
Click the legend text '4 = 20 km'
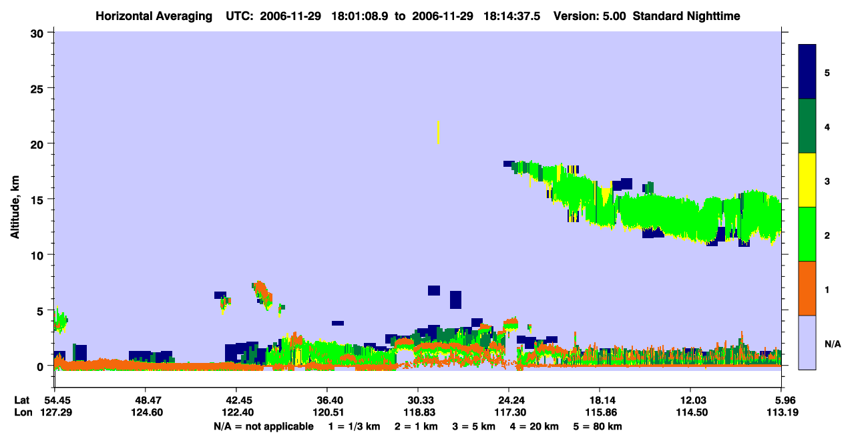[534, 426]
